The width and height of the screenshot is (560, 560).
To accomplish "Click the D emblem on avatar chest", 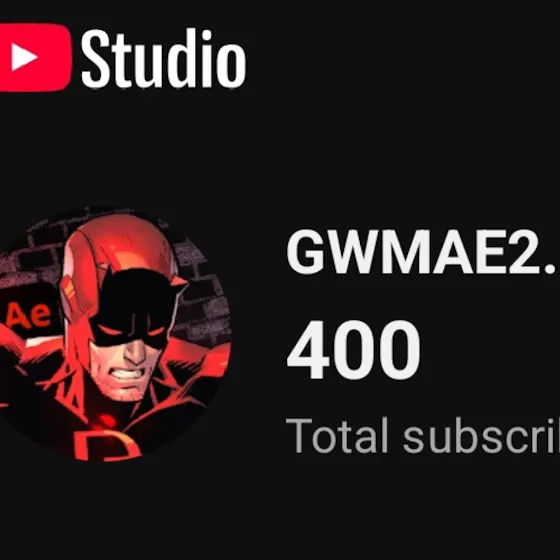I will coord(106,445).
